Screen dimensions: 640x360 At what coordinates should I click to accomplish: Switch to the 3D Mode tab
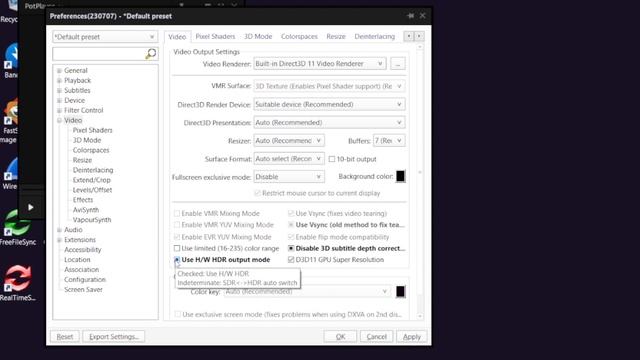(258, 36)
